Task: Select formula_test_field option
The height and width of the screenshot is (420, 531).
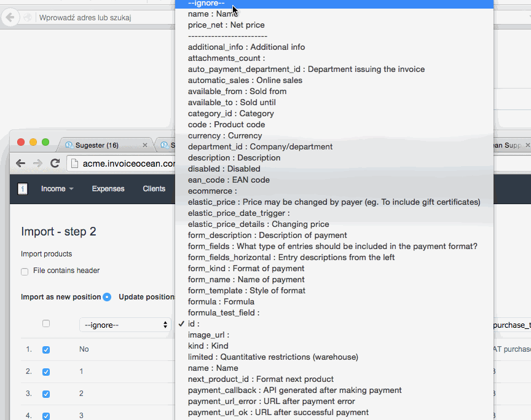Action: (x=334, y=312)
